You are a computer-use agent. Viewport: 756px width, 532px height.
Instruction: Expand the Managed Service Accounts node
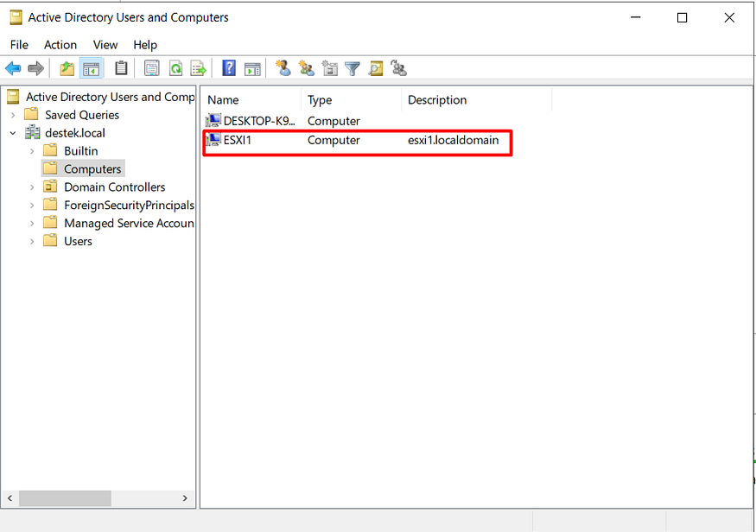coord(32,223)
